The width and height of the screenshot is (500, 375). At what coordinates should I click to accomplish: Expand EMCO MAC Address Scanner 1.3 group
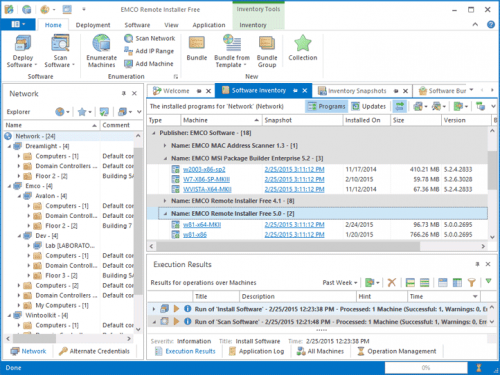click(165, 146)
